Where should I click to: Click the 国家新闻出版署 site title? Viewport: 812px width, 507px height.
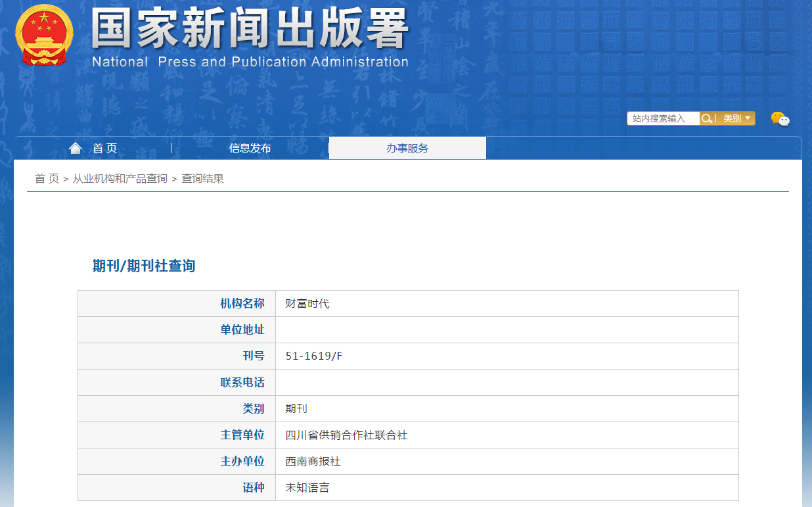[x=250, y=29]
